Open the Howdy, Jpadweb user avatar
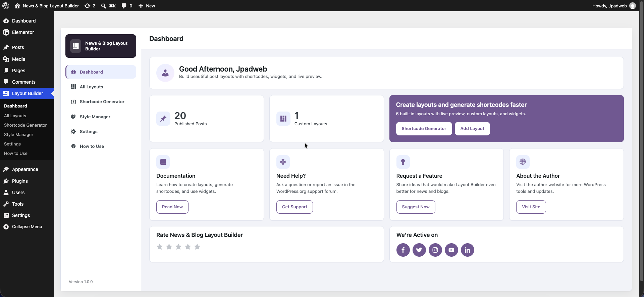 click(x=633, y=6)
